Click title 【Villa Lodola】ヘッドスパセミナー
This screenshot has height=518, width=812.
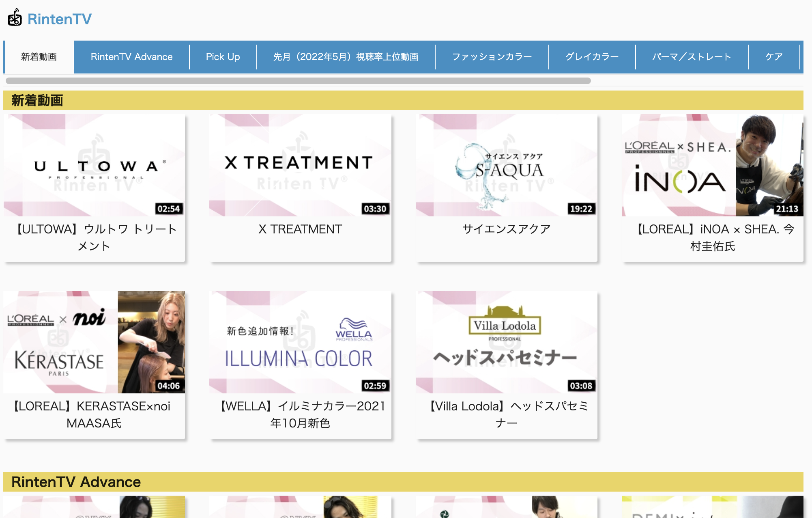click(x=507, y=414)
